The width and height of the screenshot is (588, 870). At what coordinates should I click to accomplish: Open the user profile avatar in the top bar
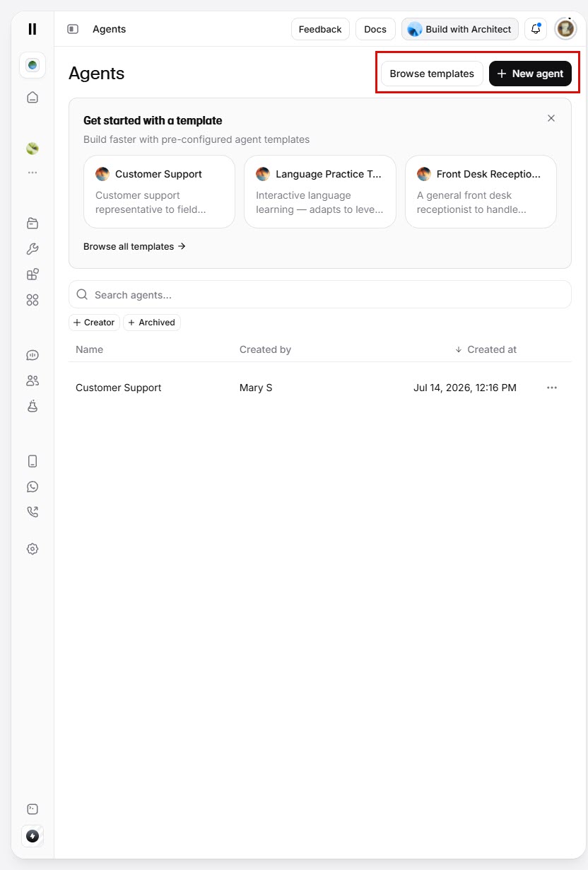tap(565, 29)
